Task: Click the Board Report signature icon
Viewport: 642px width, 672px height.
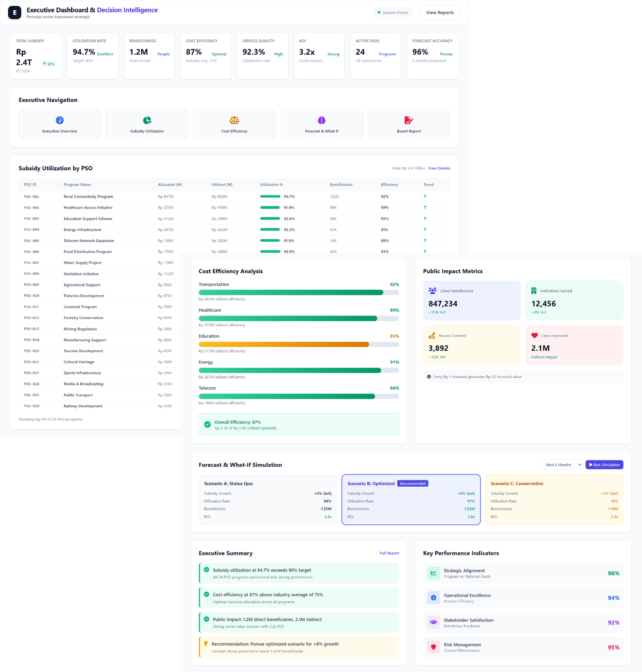Action: [408, 120]
